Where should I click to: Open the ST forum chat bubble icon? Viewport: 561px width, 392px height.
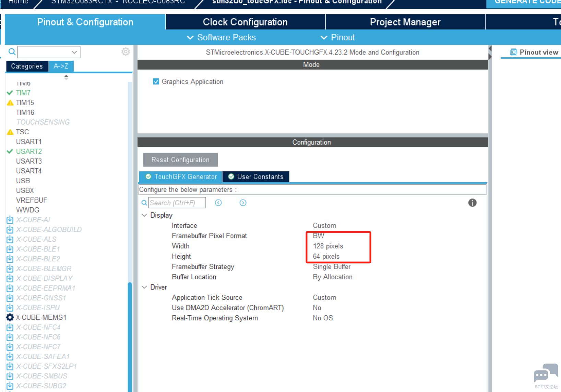pos(546,373)
